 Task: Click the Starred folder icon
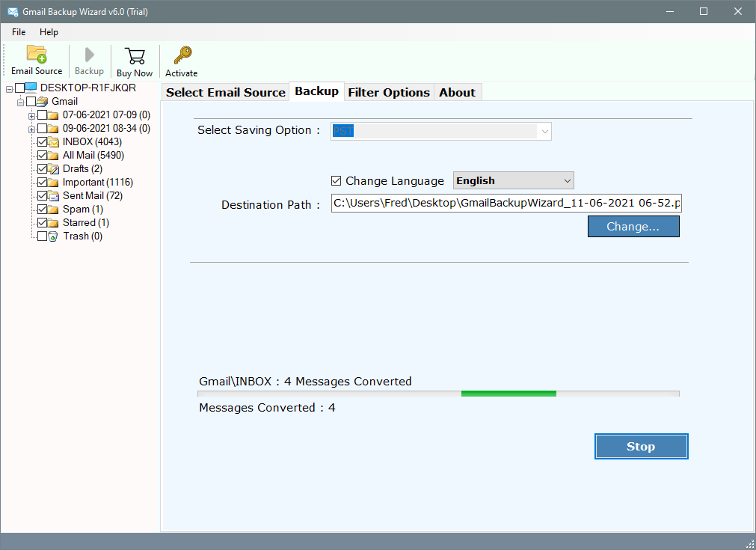pyautogui.click(x=53, y=223)
